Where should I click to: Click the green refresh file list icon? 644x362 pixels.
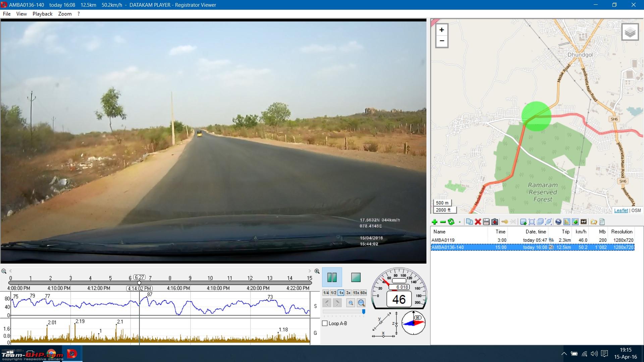451,222
